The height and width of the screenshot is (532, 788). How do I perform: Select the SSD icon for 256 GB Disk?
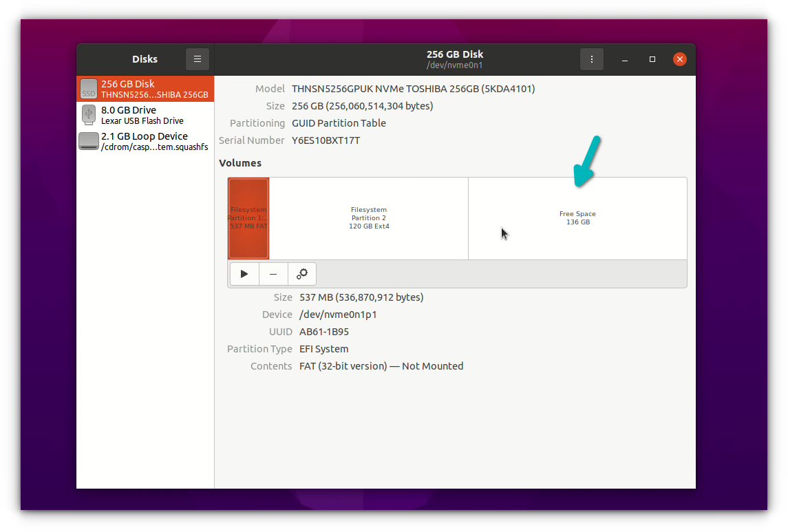87,88
